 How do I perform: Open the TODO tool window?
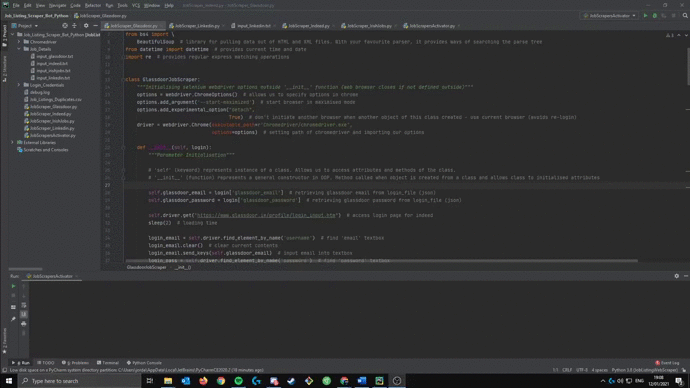46,363
